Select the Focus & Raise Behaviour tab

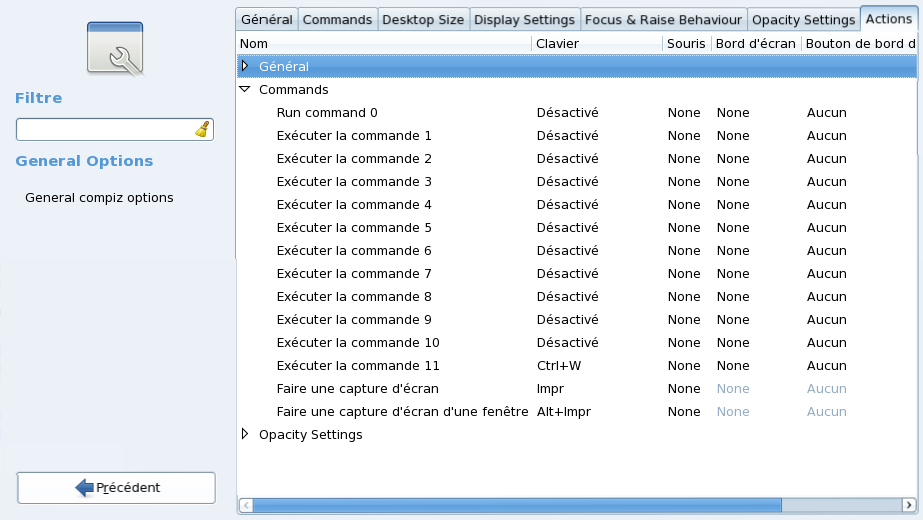(663, 19)
